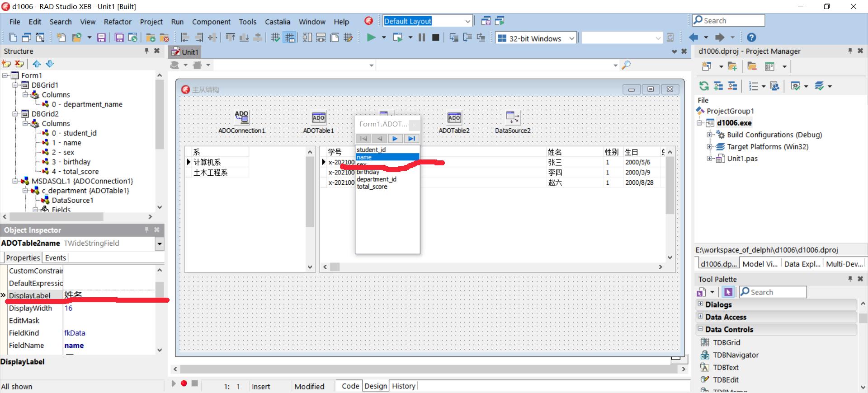This screenshot has height=393, width=868.
Task: Collapse the Data Controls palette category
Action: click(700, 329)
